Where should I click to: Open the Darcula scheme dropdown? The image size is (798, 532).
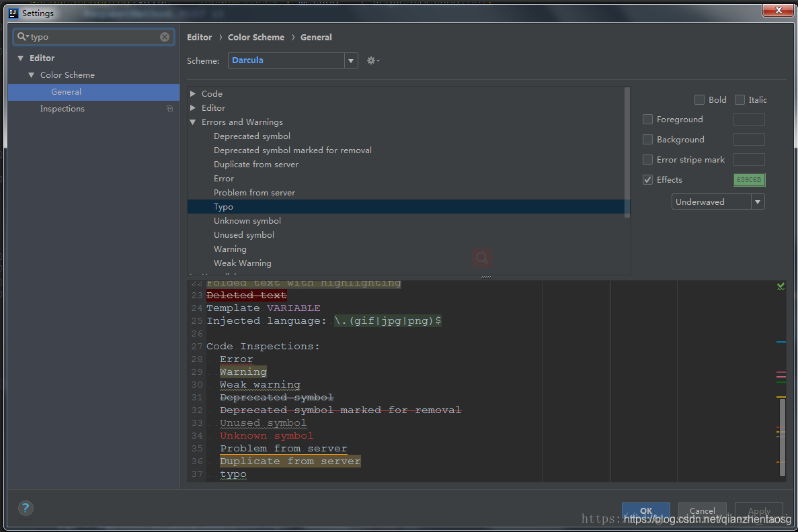pyautogui.click(x=351, y=60)
